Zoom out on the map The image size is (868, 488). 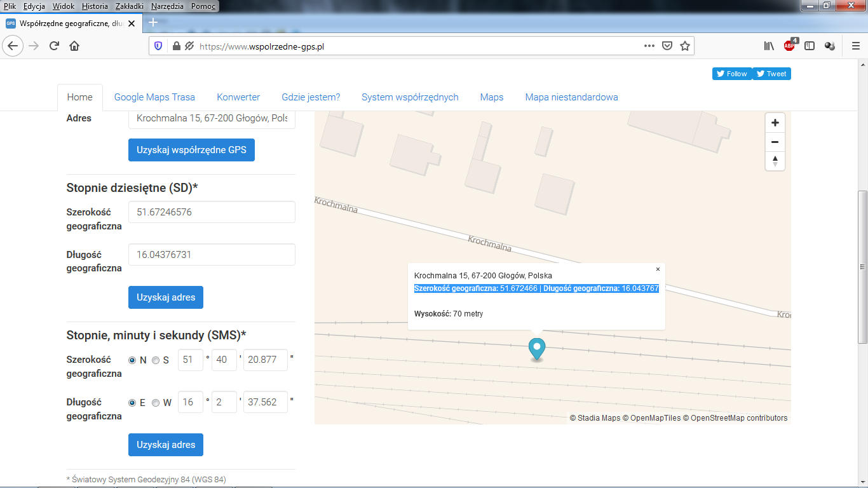(x=775, y=142)
